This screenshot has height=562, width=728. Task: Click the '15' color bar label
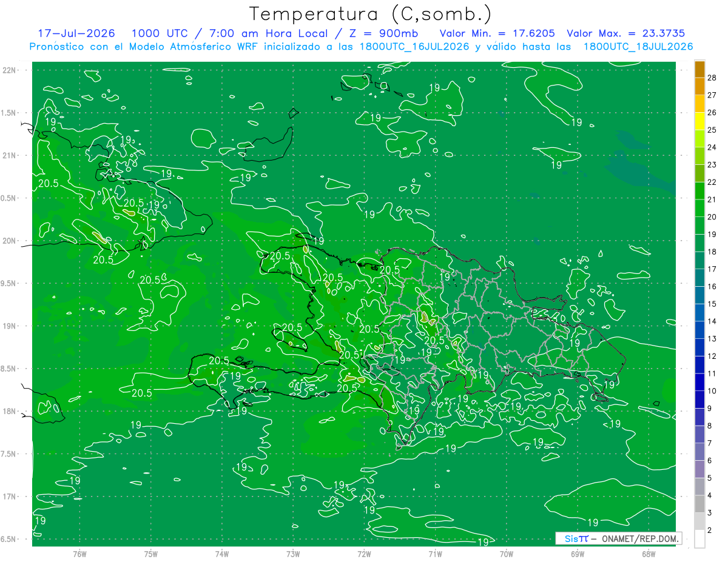(x=713, y=304)
